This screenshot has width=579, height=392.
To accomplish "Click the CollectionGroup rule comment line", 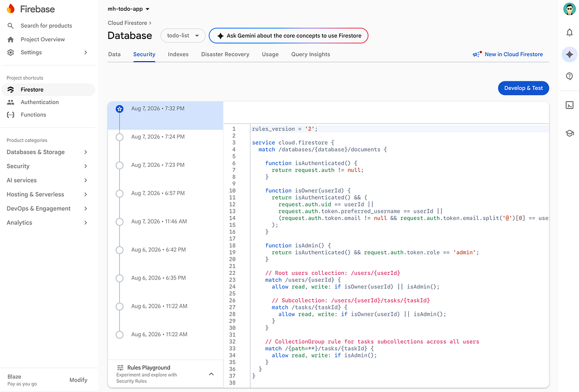I will click(x=372, y=342).
